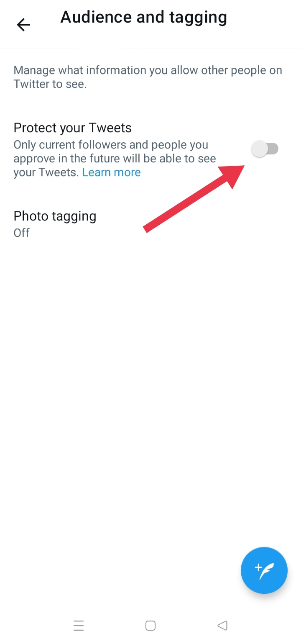Open the compose Tweet floating button

[x=264, y=570]
